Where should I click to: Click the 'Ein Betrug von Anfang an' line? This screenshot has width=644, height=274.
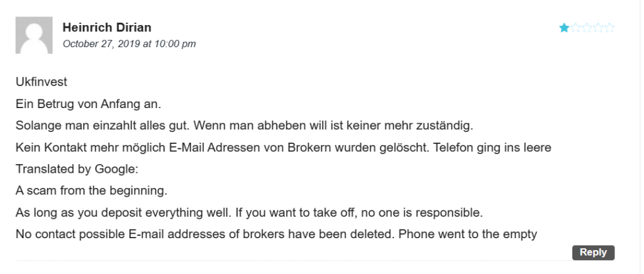point(88,104)
